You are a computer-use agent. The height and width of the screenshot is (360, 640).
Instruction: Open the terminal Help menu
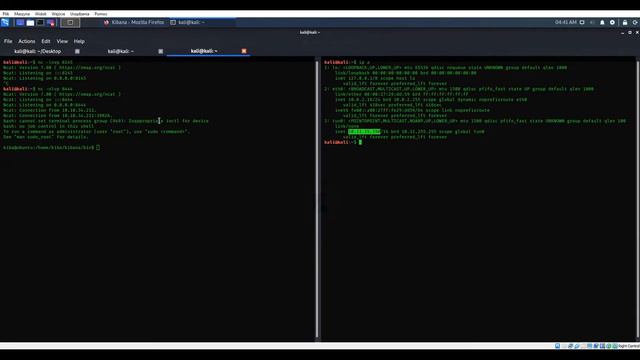[79, 41]
